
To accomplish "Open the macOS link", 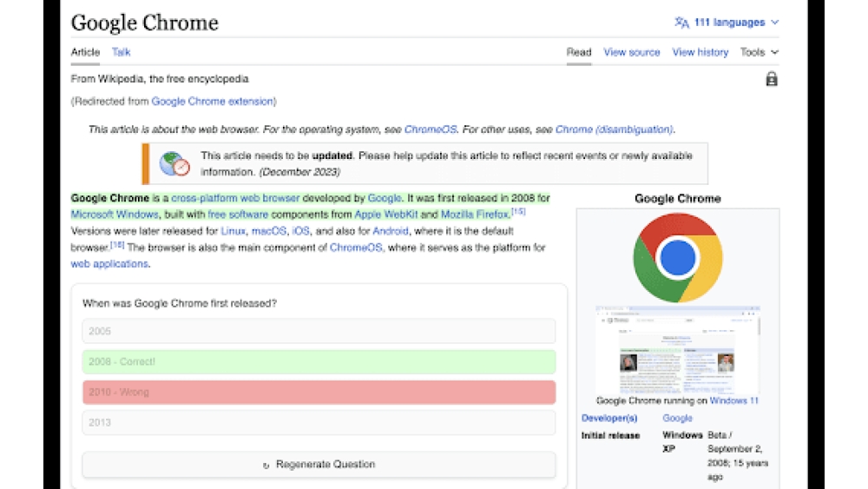I will tap(268, 231).
